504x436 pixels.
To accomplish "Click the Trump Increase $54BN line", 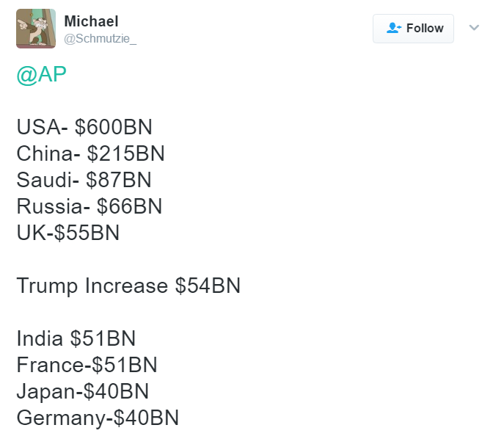I will click(128, 286).
